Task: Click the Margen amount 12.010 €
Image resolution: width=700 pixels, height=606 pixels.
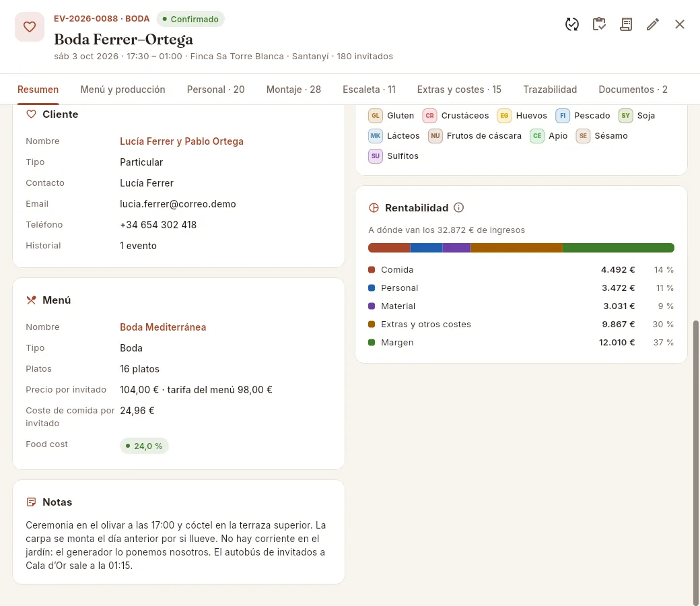Action: (617, 343)
